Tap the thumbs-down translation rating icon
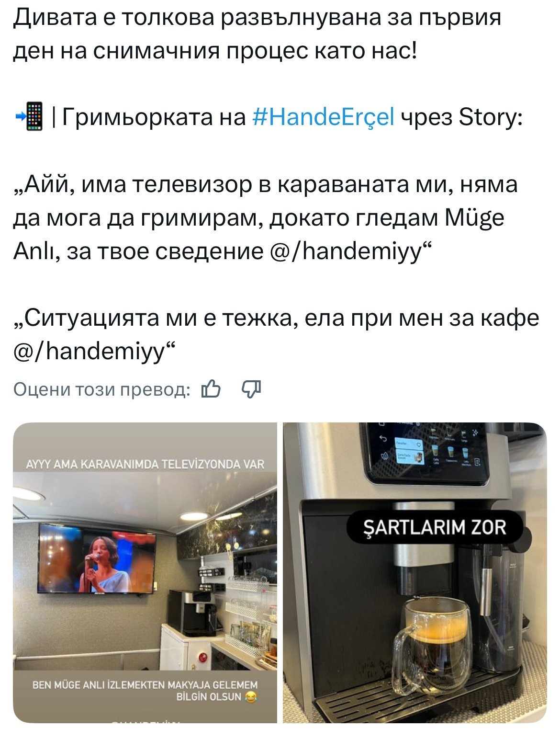The width and height of the screenshot is (560, 740). (x=251, y=389)
